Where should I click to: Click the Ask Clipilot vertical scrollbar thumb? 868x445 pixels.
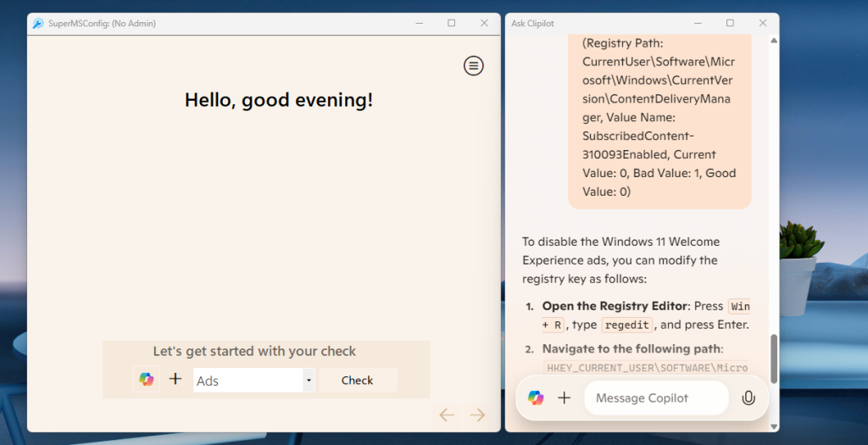click(772, 356)
